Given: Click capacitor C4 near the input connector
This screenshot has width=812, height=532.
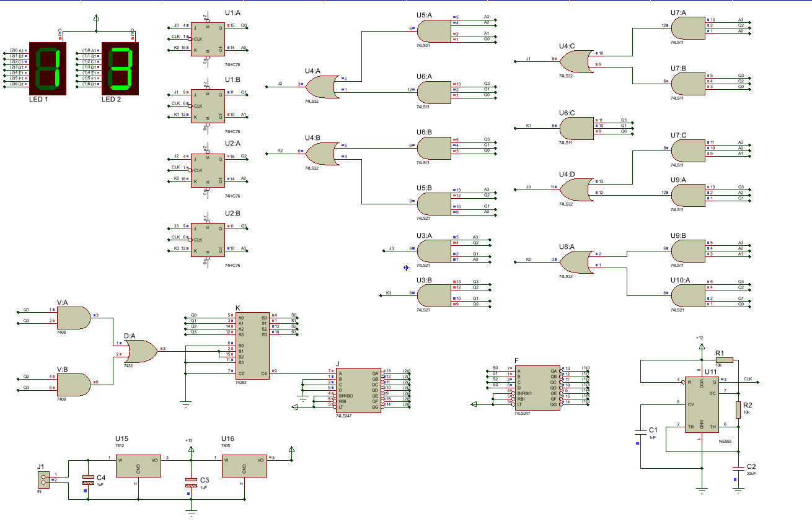Looking at the screenshot, I should 87,481.
